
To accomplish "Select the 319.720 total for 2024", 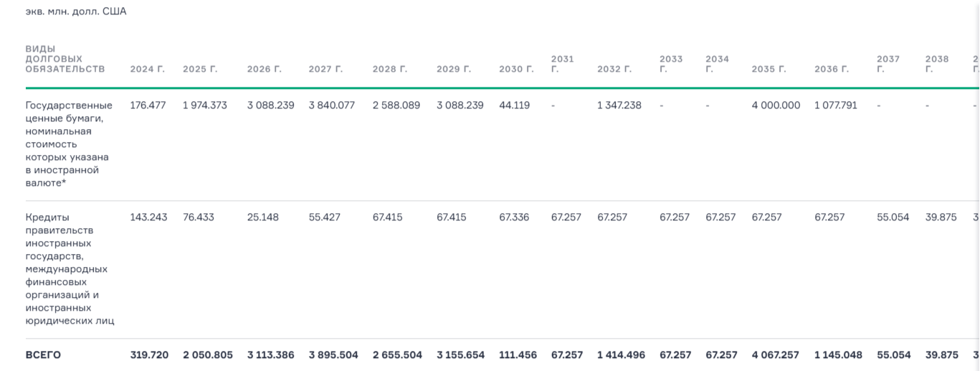I will click(149, 355).
